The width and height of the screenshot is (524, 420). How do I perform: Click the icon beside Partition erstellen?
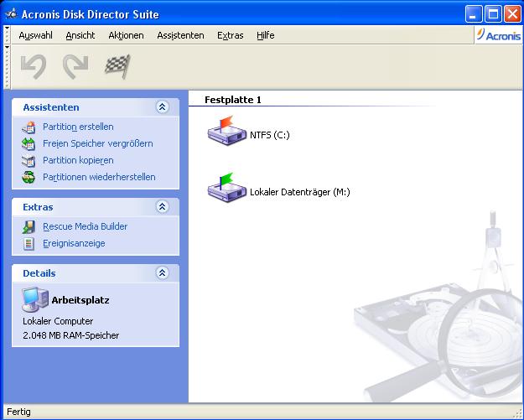[x=29, y=127]
